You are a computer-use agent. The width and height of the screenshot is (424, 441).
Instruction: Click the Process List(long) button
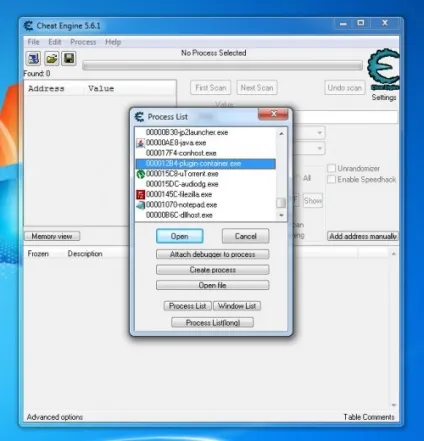213,323
